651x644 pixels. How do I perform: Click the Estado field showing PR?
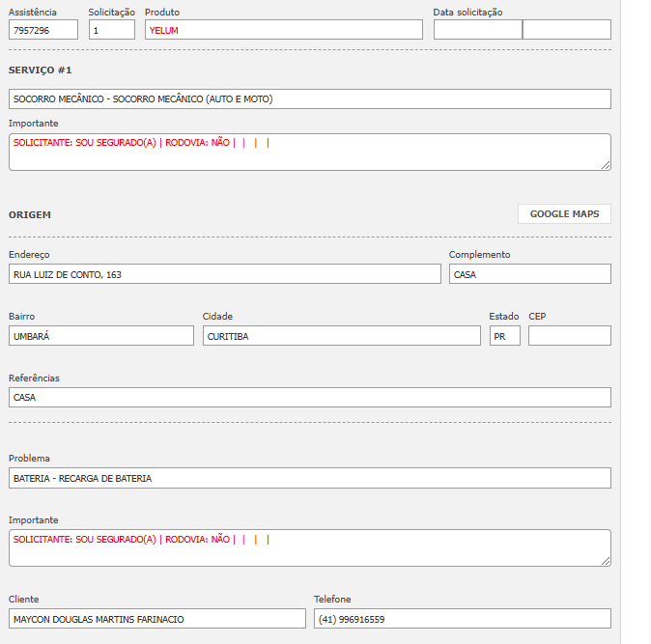pyautogui.click(x=504, y=336)
